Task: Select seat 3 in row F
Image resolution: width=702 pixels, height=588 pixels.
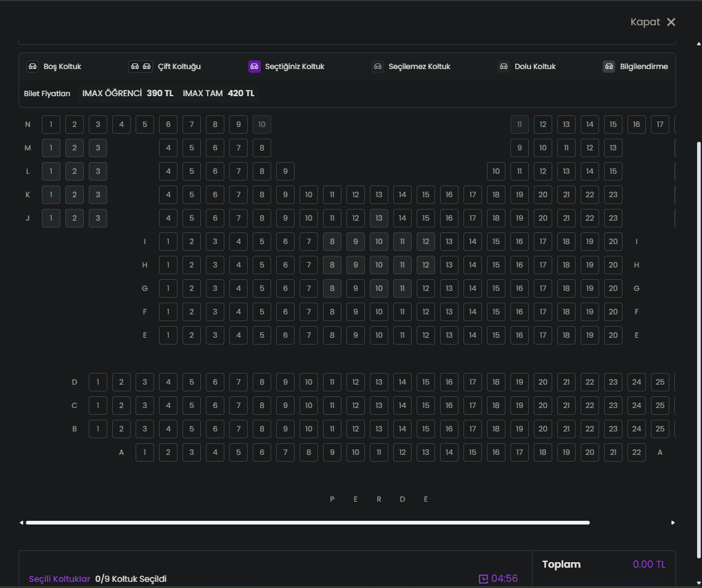Action: [215, 312]
